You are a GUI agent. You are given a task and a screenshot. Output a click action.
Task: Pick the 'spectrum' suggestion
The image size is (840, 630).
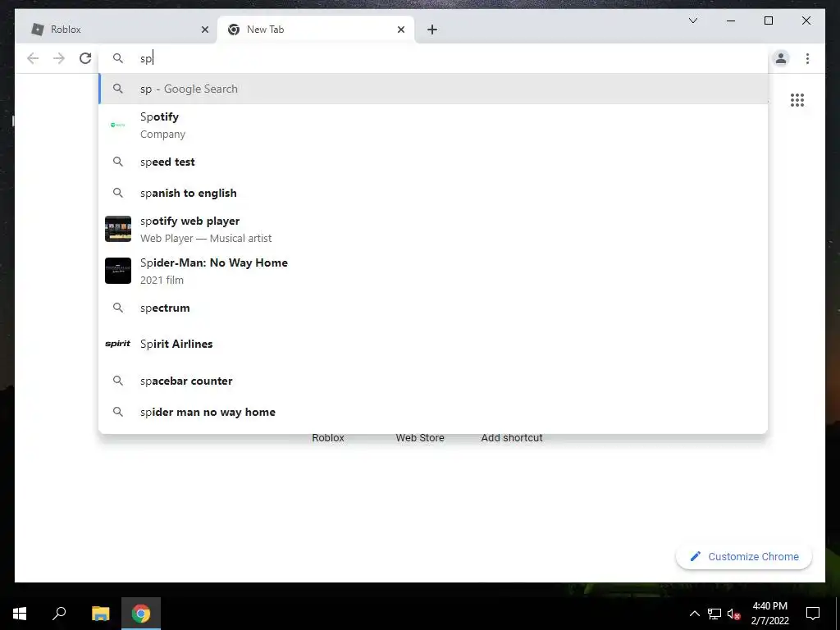[x=433, y=308]
